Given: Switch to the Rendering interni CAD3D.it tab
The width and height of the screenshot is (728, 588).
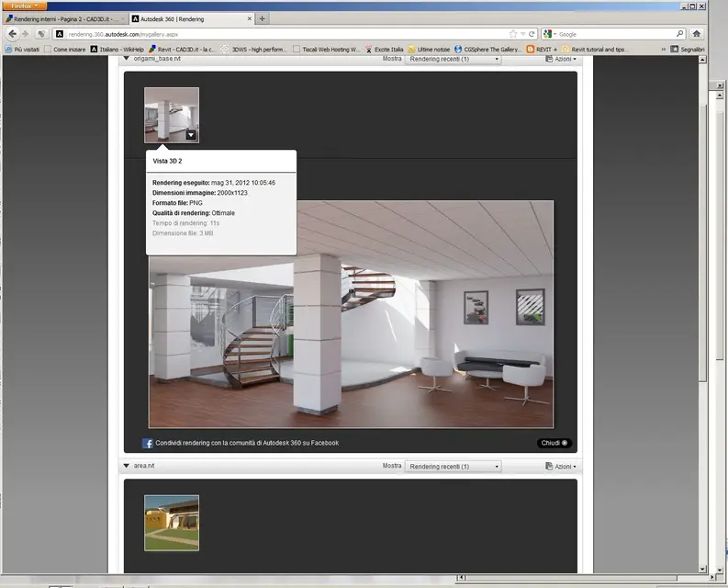Looking at the screenshot, I should [x=65, y=19].
